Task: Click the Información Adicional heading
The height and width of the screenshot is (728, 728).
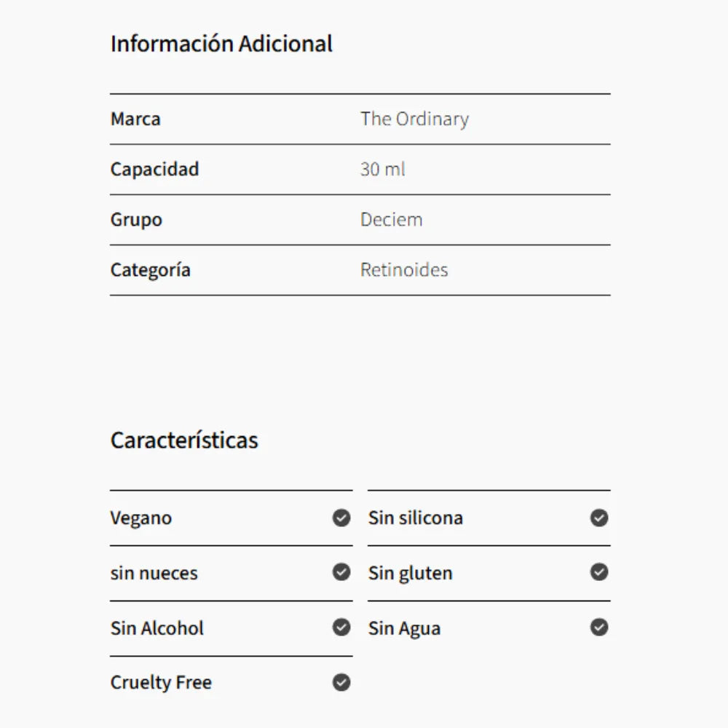Action: pyautogui.click(x=221, y=44)
